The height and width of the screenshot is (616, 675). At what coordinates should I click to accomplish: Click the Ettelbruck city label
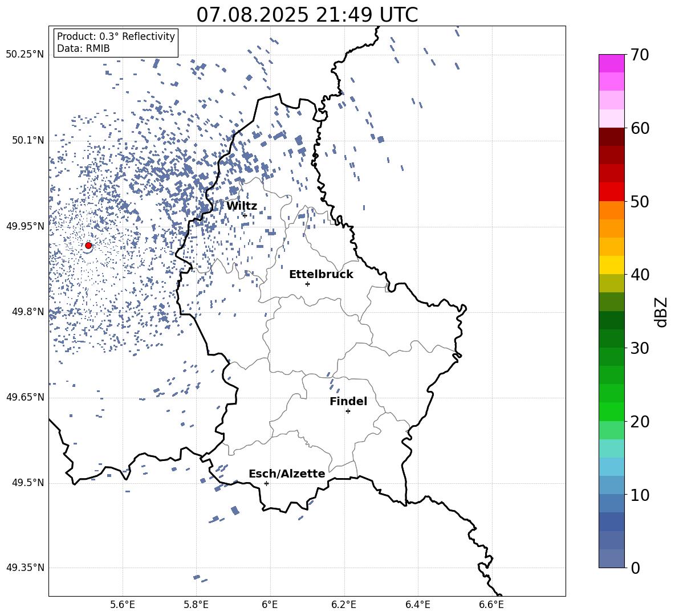pos(321,275)
